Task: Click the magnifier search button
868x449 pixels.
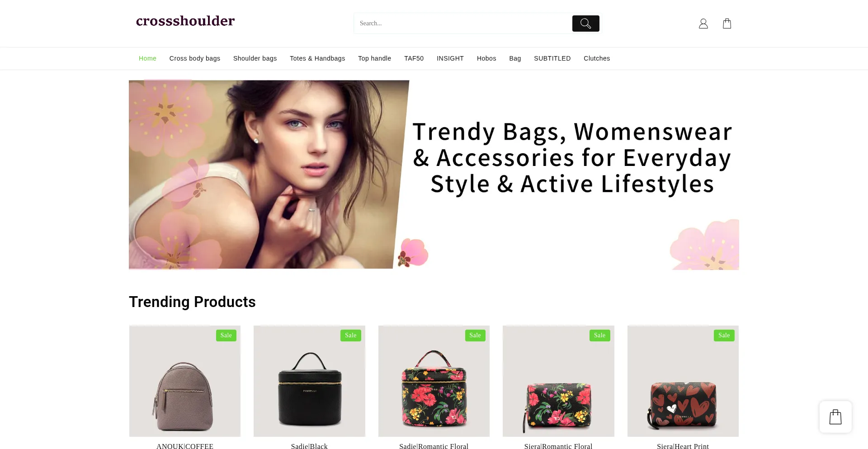Action: (585, 24)
